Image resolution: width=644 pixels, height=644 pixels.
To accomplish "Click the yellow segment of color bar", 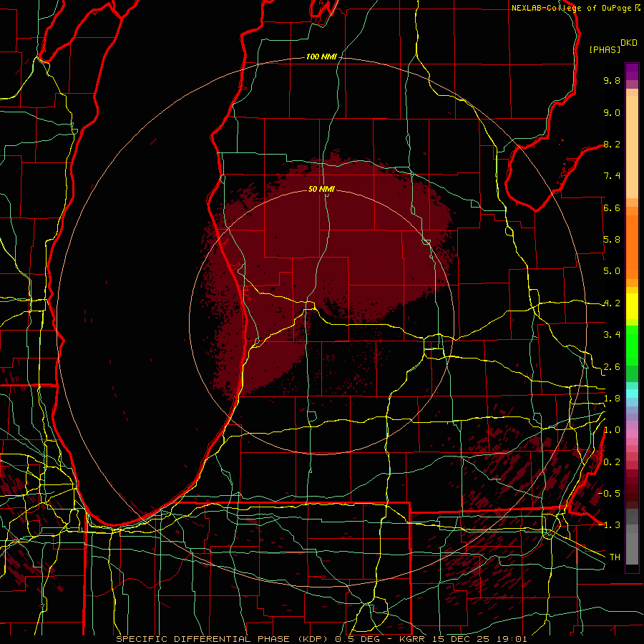I will point(632,306).
